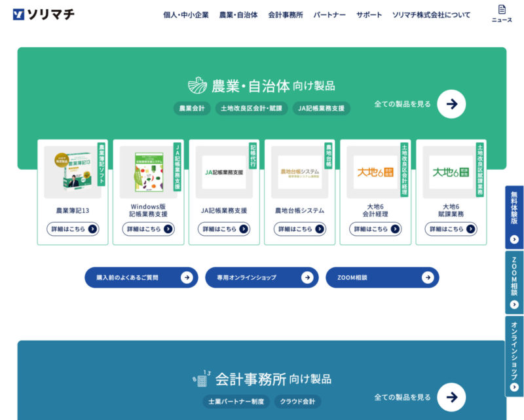Click the ソリマチ logo

coord(44,14)
